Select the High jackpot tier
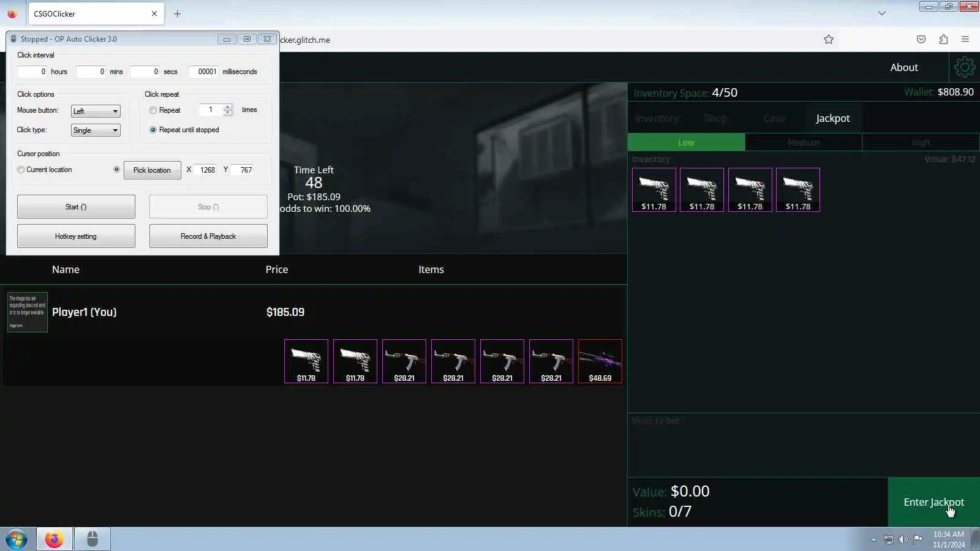This screenshot has width=980, height=551. [921, 143]
